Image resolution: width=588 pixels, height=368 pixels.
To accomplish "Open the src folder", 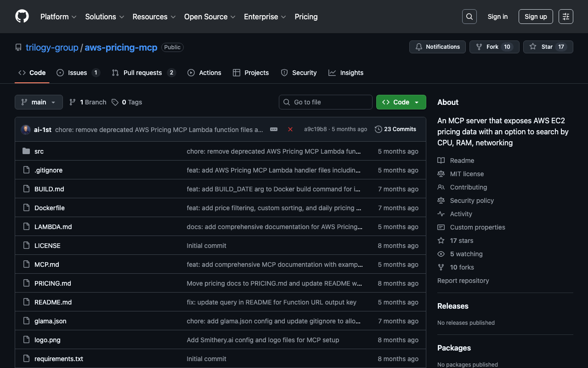I will click(39, 151).
